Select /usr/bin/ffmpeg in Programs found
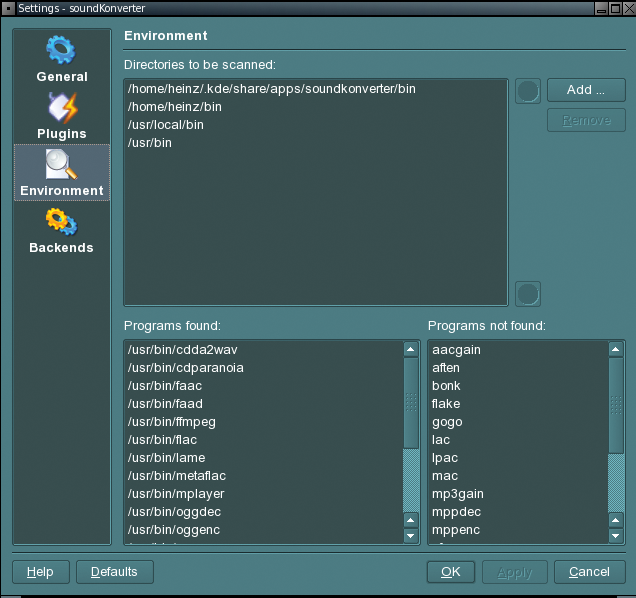This screenshot has width=636, height=598. tap(264, 422)
